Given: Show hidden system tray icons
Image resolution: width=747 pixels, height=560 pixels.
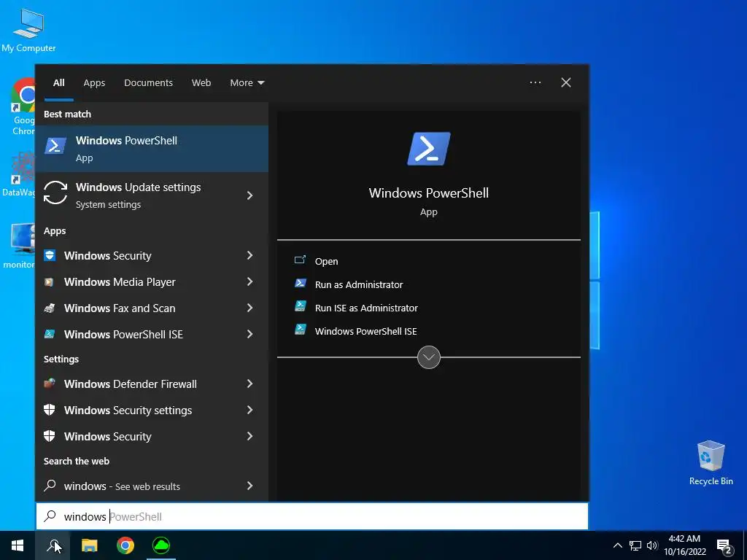Looking at the screenshot, I should [617, 545].
